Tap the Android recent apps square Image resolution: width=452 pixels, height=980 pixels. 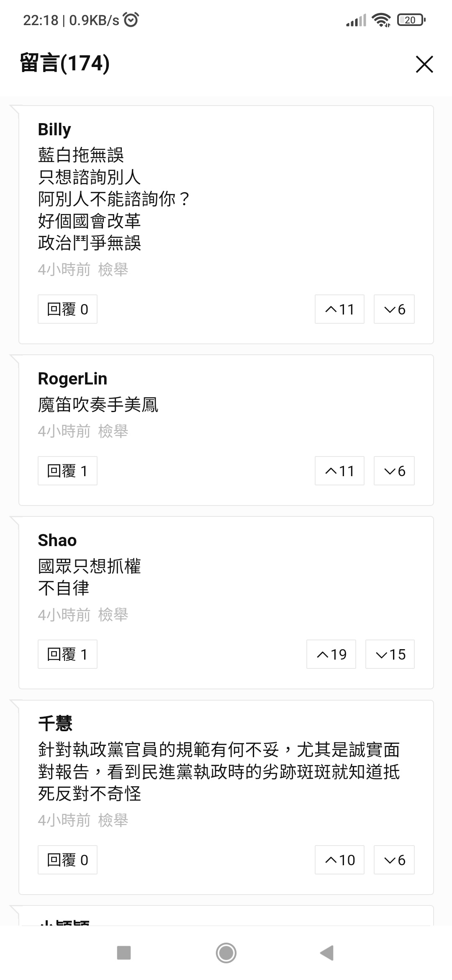click(124, 953)
